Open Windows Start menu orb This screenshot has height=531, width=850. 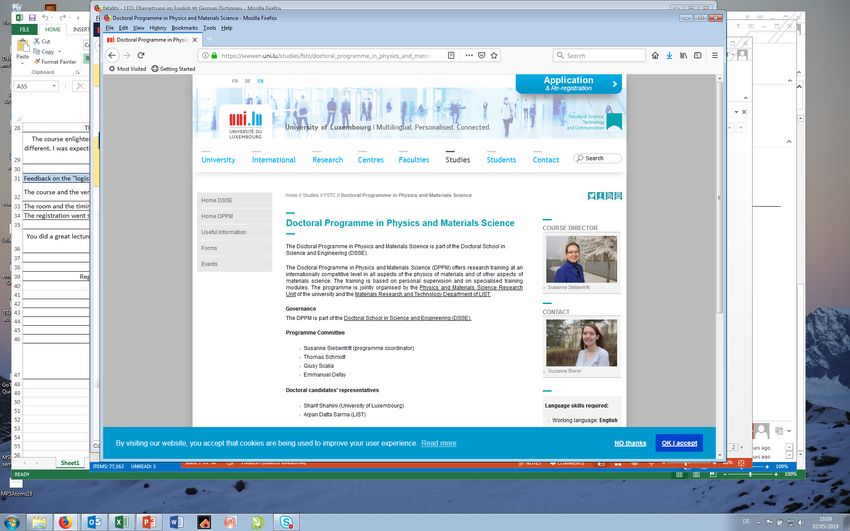[11, 522]
